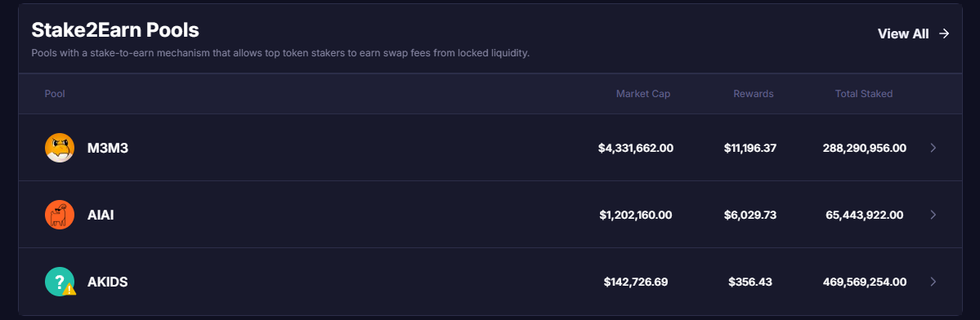The image size is (980, 320).
Task: Sort by the Market Cap column header
Action: pos(643,94)
